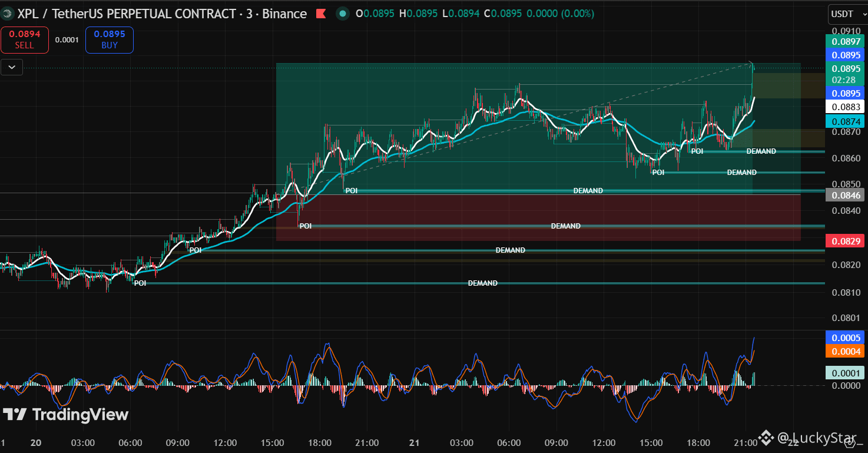868x453 pixels.
Task: Click the close value C0.0895
Action: [x=502, y=14]
